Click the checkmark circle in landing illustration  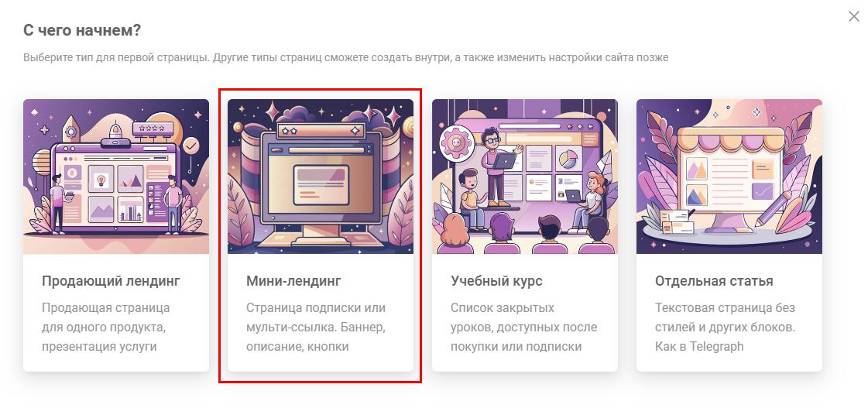click(191, 146)
